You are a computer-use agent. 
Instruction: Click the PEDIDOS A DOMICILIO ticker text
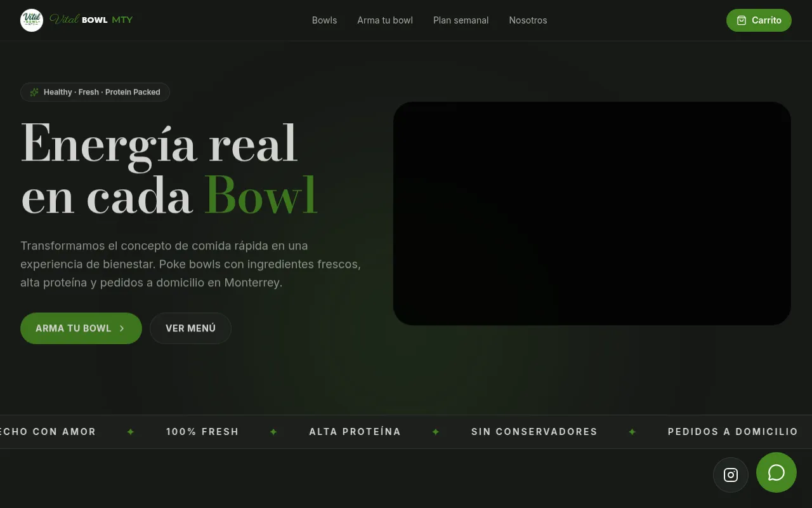pos(733,432)
